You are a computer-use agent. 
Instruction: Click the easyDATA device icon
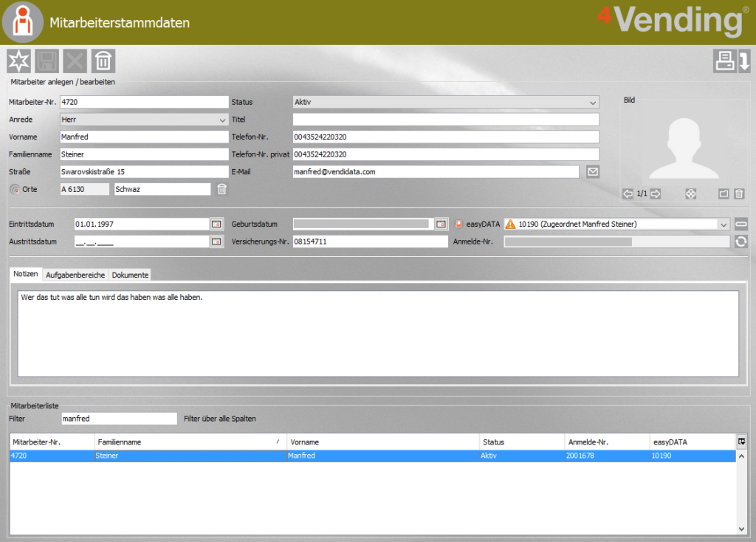[458, 224]
